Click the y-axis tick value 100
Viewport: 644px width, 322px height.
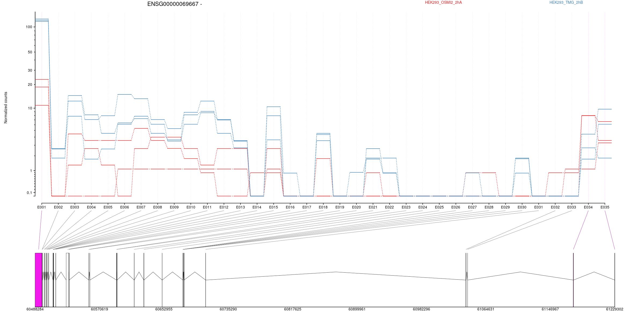pos(29,27)
